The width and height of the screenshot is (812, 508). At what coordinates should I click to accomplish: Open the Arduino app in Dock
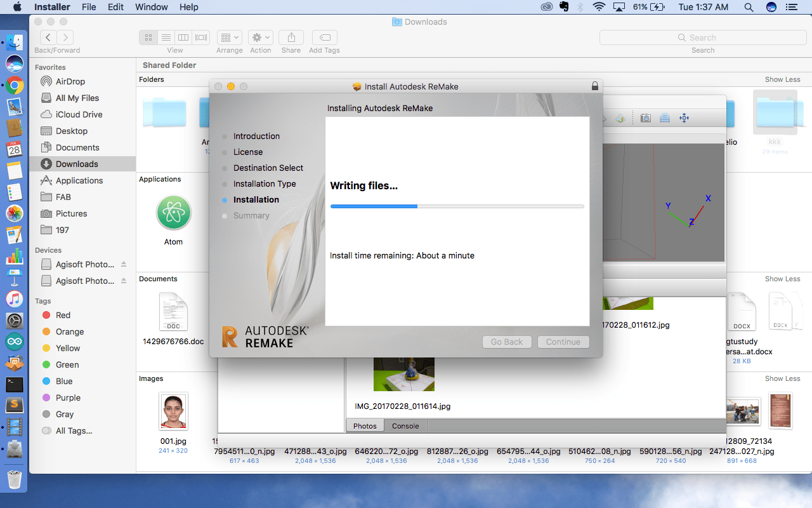14,342
